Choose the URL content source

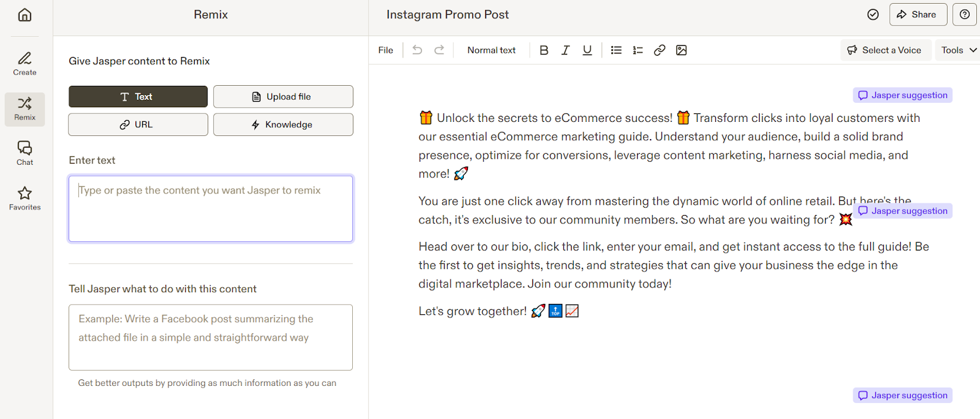point(138,124)
